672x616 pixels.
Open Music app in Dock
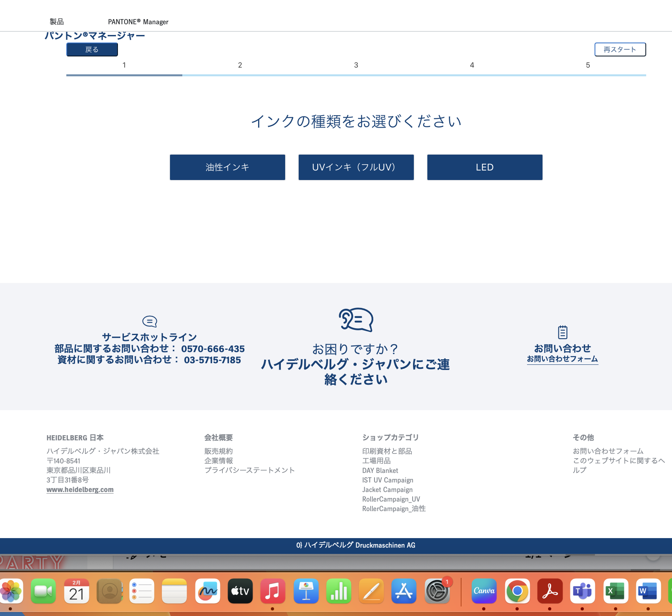(273, 591)
